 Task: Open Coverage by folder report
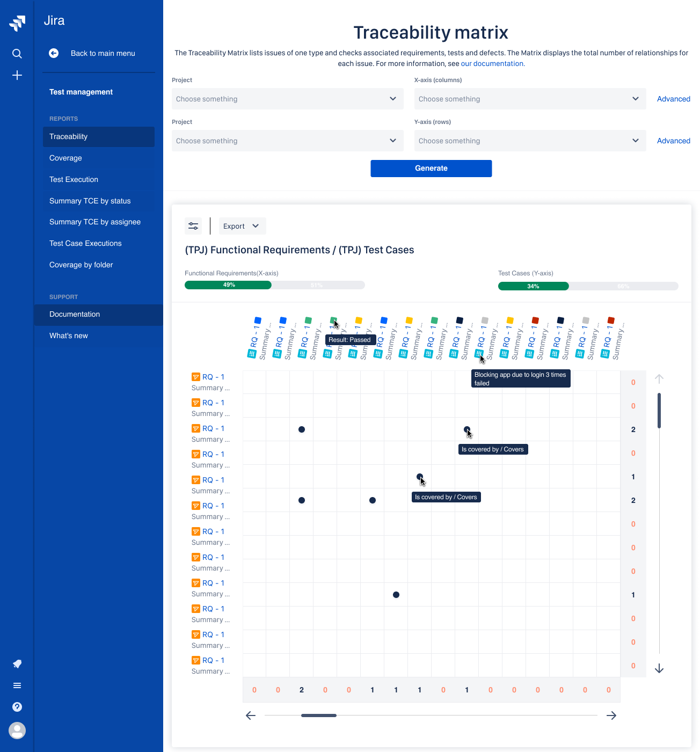[99, 265]
